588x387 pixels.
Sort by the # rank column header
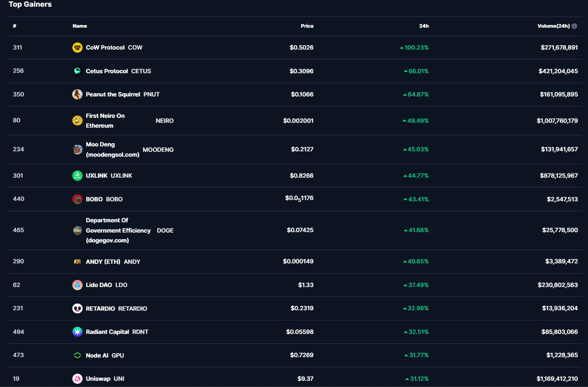click(15, 26)
